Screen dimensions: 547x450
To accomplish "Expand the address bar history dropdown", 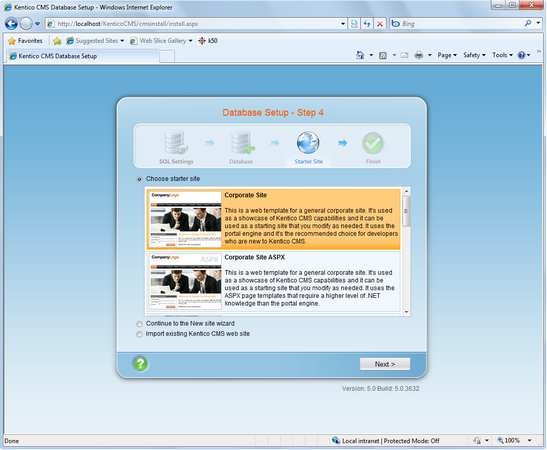I will (x=343, y=24).
